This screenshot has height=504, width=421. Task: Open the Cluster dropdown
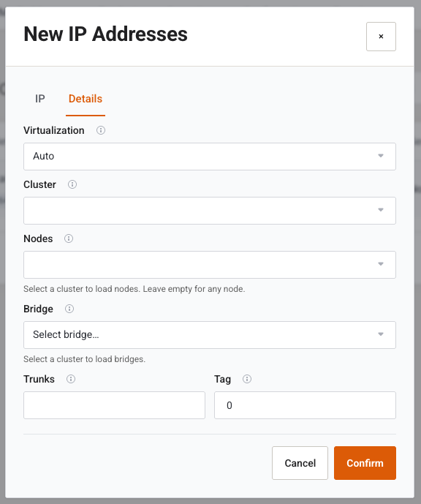[209, 211]
